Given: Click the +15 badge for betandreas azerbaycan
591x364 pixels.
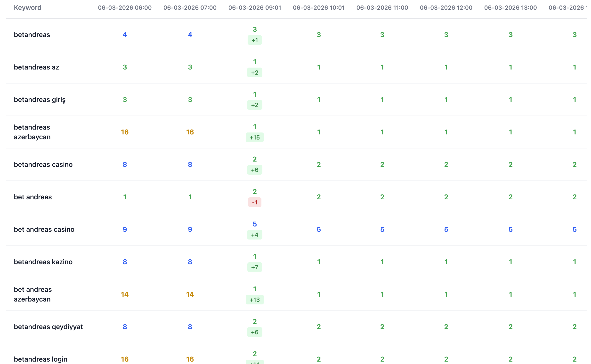Looking at the screenshot, I should click(x=255, y=137).
